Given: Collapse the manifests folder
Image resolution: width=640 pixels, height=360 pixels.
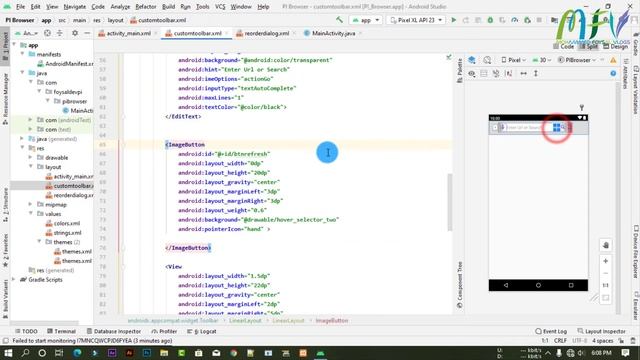Looking at the screenshot, I should (22, 54).
